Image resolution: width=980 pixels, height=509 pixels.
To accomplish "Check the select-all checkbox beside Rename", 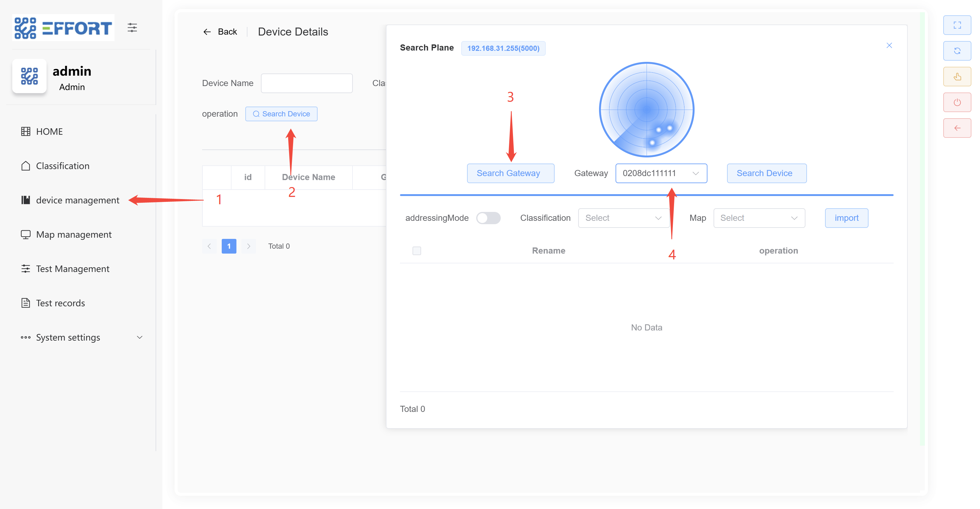I will coord(417,251).
